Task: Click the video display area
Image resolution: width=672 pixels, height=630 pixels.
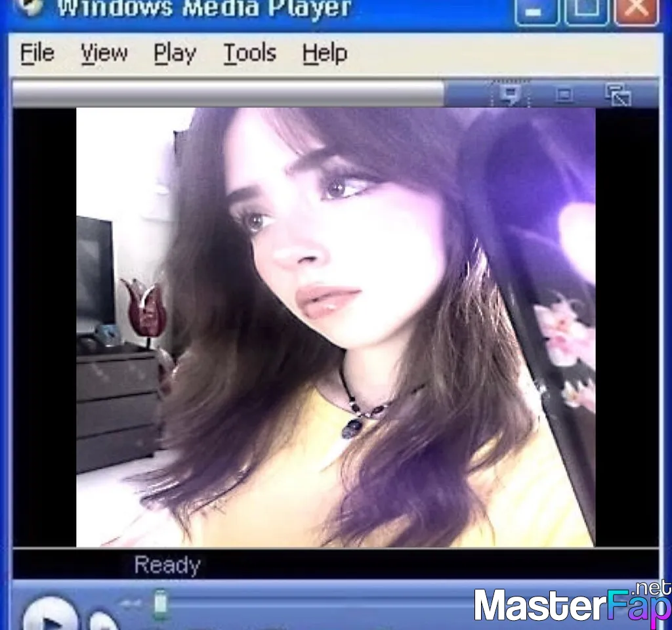Action: (335, 327)
